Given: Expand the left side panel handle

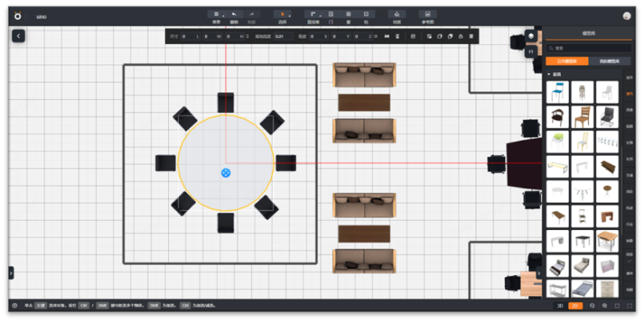Looking at the screenshot, I should pos(11,273).
